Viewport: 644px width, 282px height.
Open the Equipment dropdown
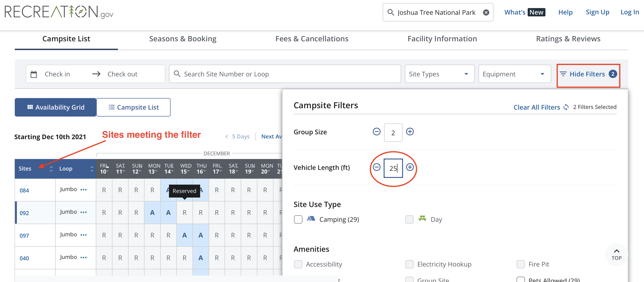(x=514, y=74)
